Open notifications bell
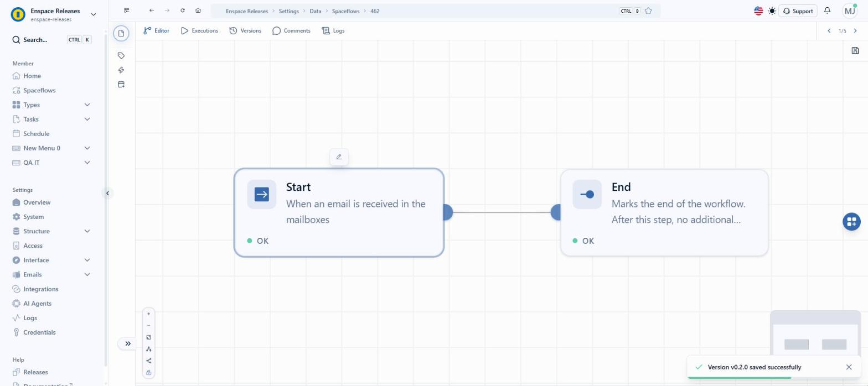 click(x=827, y=11)
